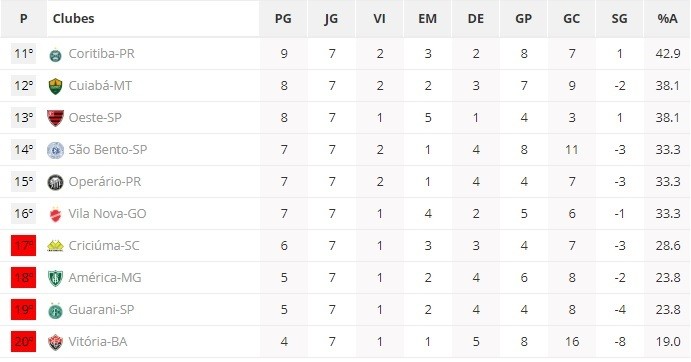Click the São Bento-SP club crest

(x=55, y=150)
